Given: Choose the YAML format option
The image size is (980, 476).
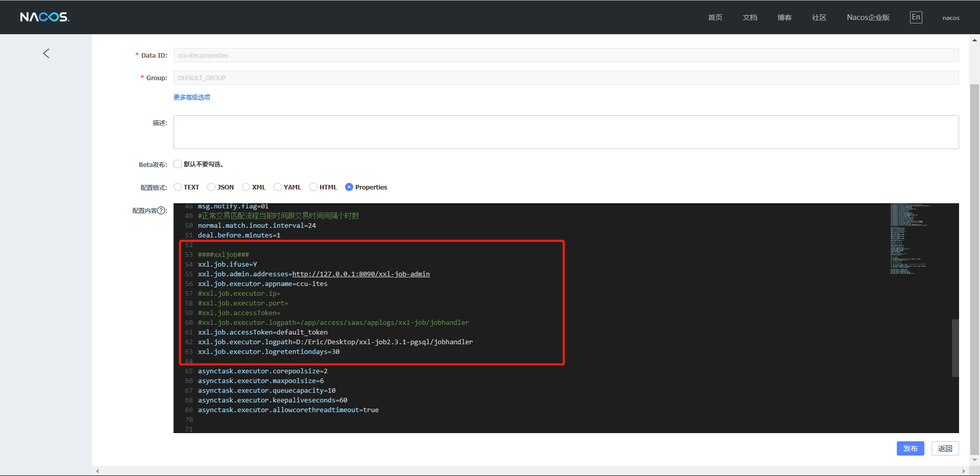Looking at the screenshot, I should click(x=278, y=187).
